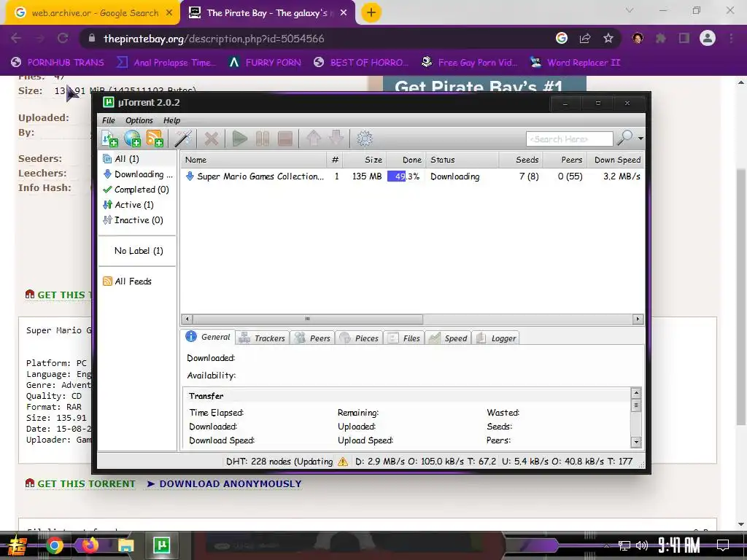Click torrent list horizontal scrollbar left arrow

point(187,319)
